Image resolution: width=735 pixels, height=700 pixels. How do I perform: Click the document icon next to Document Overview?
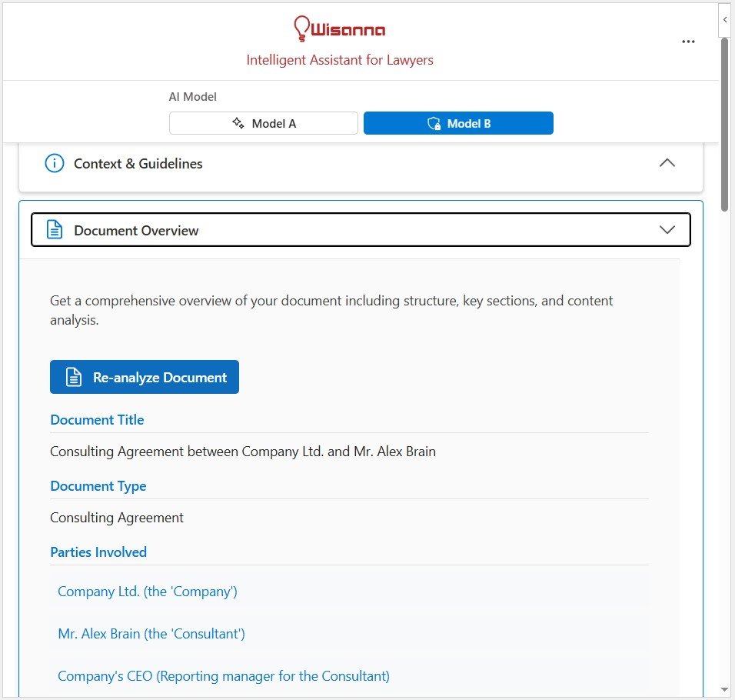tap(54, 229)
